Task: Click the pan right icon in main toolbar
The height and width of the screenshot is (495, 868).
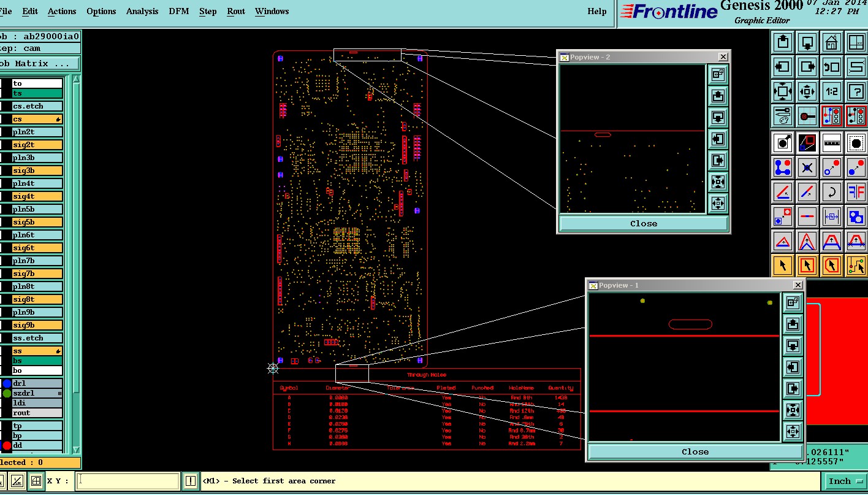Action: [807, 67]
